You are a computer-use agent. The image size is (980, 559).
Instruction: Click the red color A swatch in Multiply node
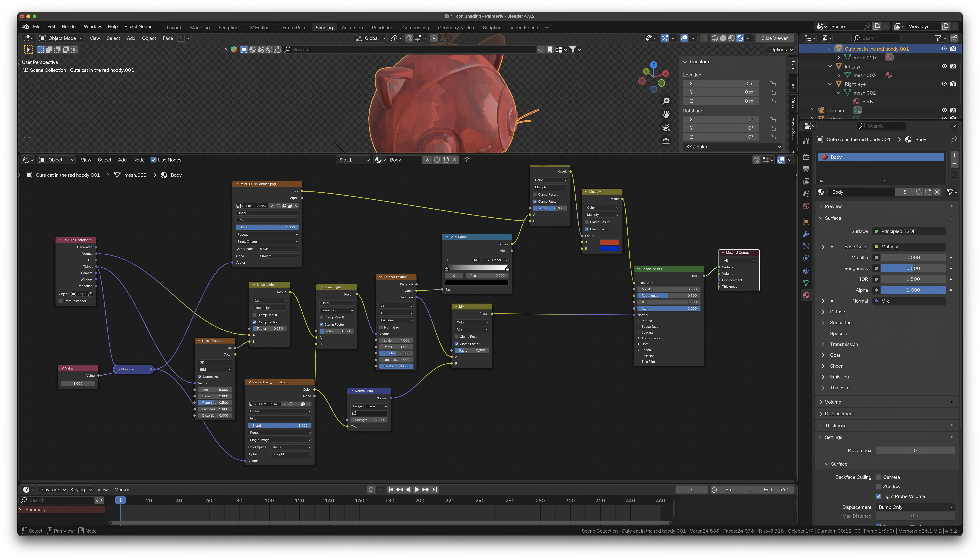(x=609, y=242)
